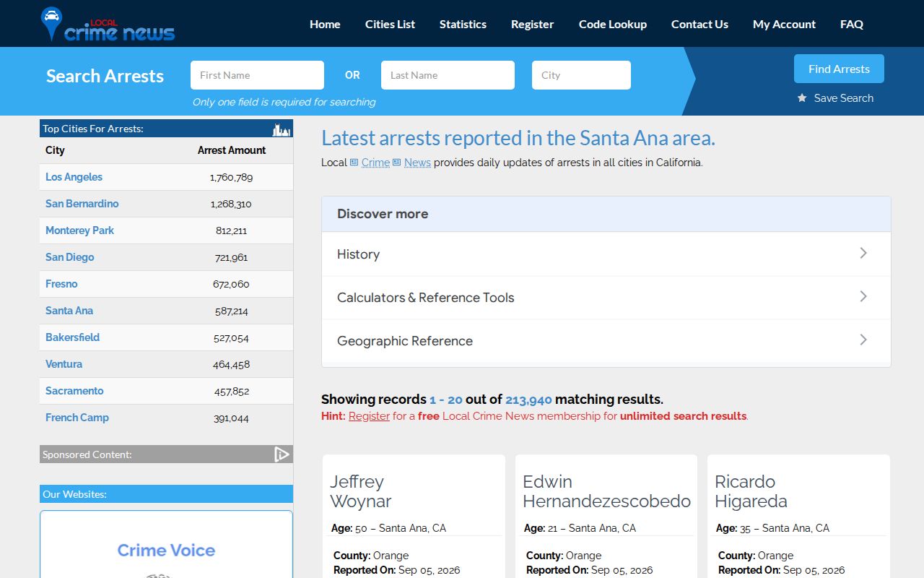Image resolution: width=924 pixels, height=578 pixels.
Task: Click the 1,268,310 San Bernardino arrest count
Action: pos(231,204)
